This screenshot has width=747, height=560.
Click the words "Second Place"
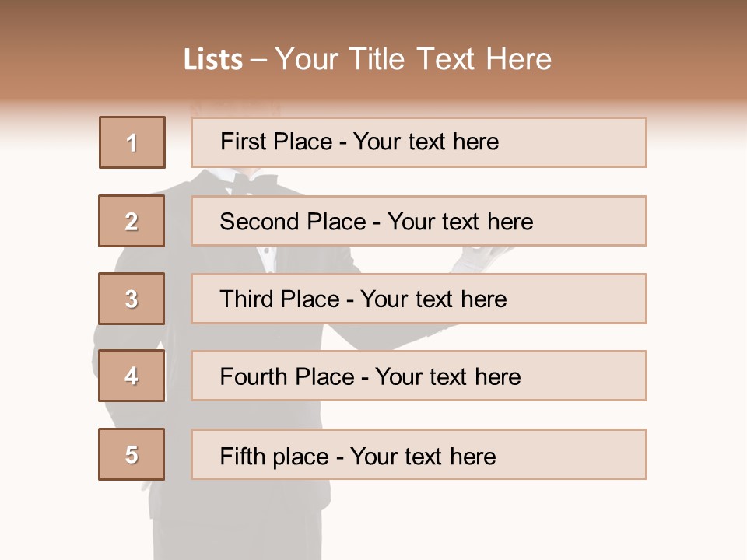point(293,222)
